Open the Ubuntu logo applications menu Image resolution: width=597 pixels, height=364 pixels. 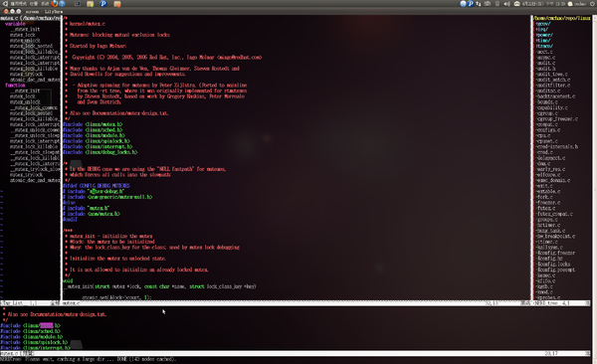(5, 4)
